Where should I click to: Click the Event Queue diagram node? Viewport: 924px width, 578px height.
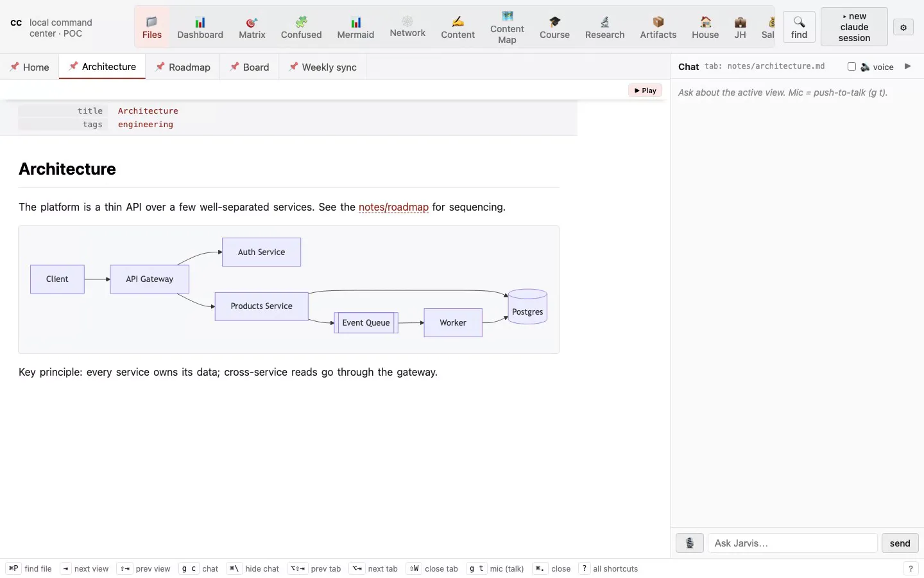[366, 322]
